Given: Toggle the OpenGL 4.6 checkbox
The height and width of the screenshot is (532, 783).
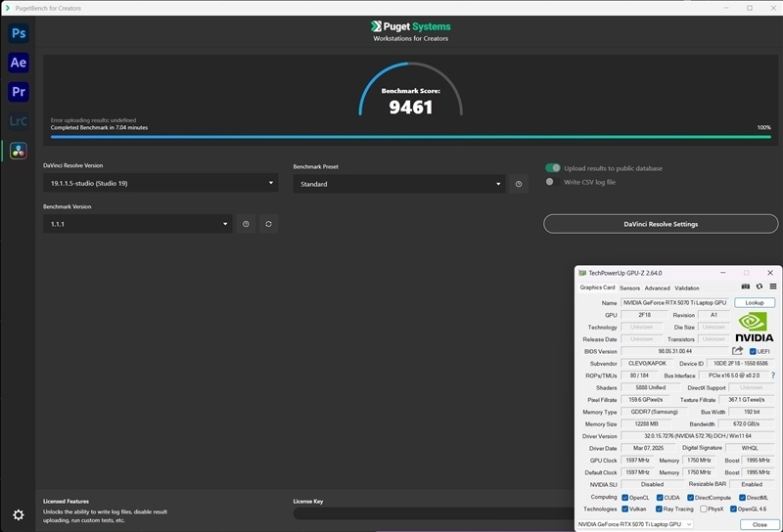Looking at the screenshot, I should click(733, 510).
